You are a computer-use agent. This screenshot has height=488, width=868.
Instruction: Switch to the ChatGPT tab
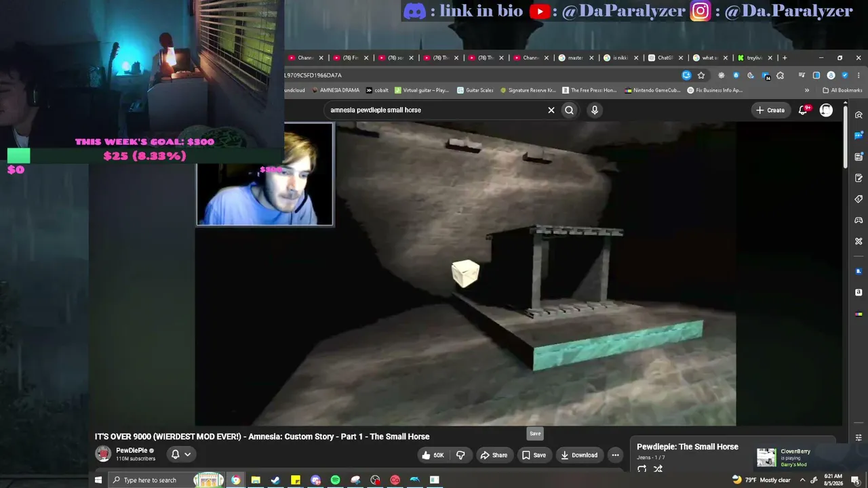coord(661,58)
